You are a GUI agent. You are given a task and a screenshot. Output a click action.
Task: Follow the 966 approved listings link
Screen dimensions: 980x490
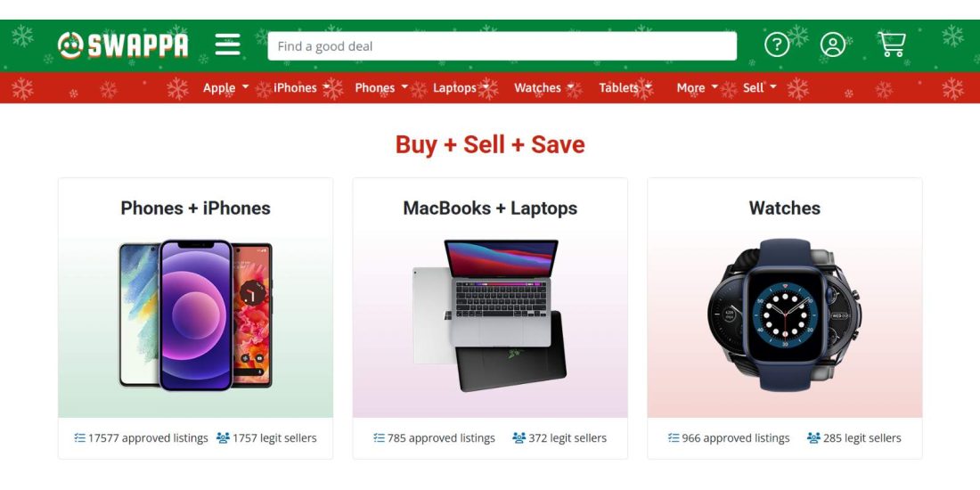tap(735, 438)
